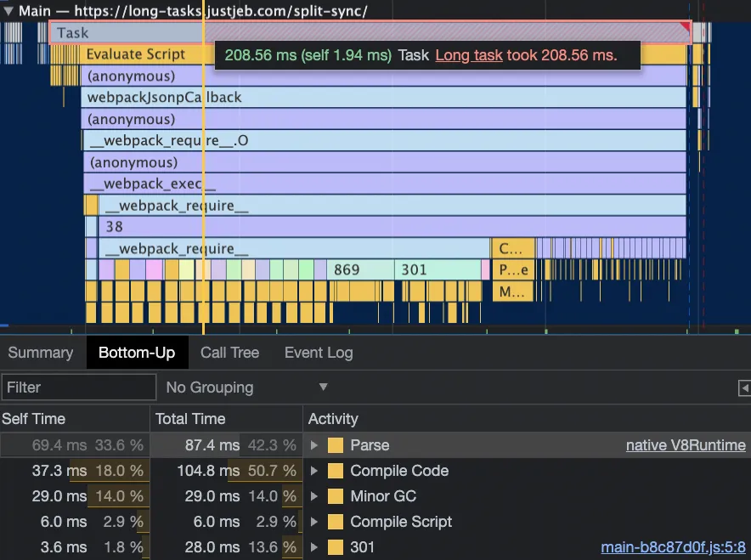Collapse the Main thread track triangle
The image size is (751, 560).
(x=8, y=11)
